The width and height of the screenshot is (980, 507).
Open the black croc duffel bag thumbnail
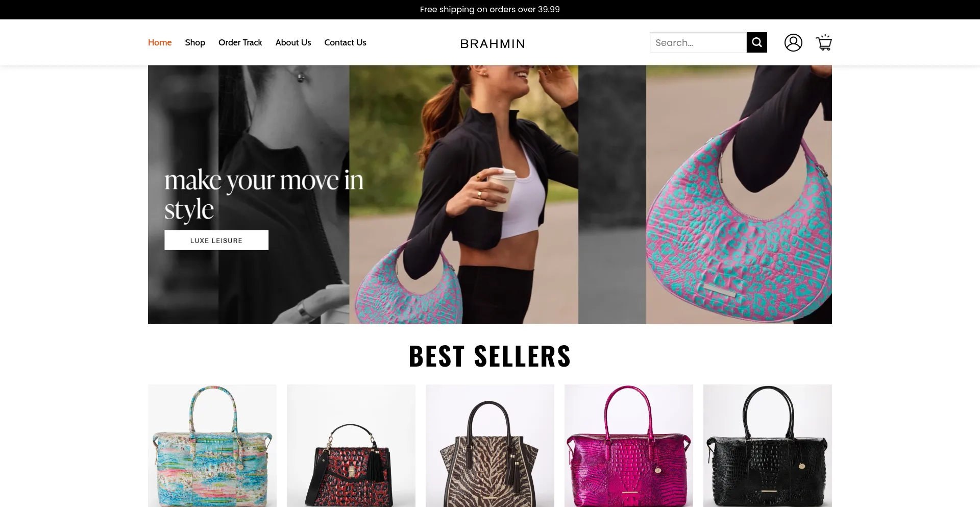coord(768,446)
